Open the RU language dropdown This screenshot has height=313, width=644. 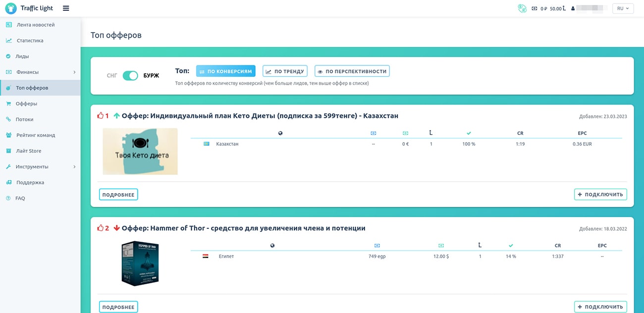pos(623,8)
